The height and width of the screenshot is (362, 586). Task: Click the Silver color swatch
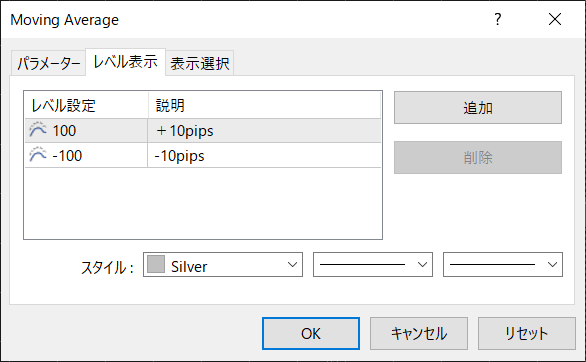point(156,264)
